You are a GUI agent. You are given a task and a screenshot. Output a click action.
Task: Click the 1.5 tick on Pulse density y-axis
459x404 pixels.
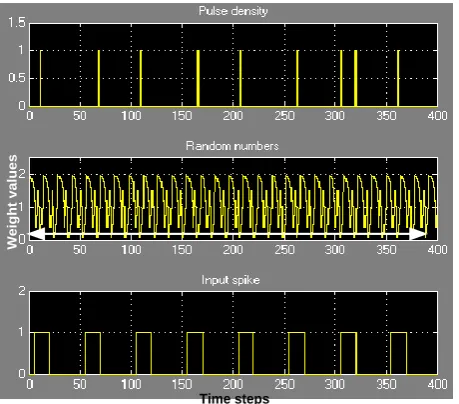coord(17,23)
